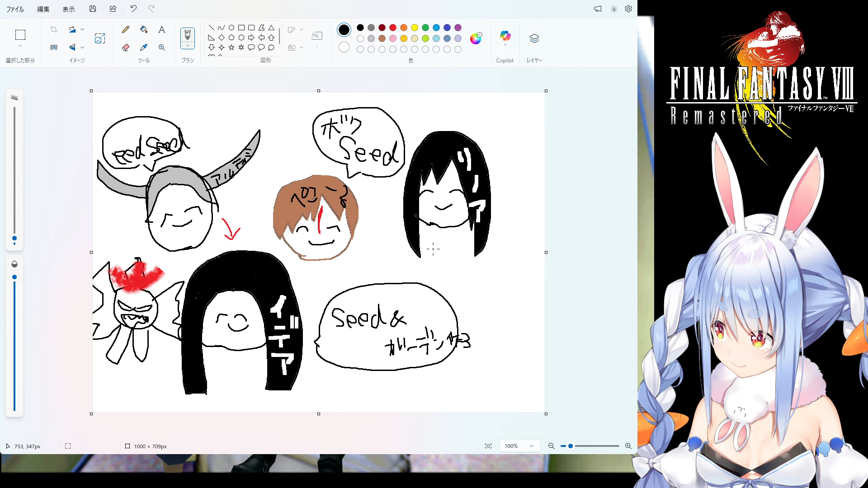Viewport: 868px width, 488px height.
Task: Select the Magnifier tool
Action: point(161,47)
